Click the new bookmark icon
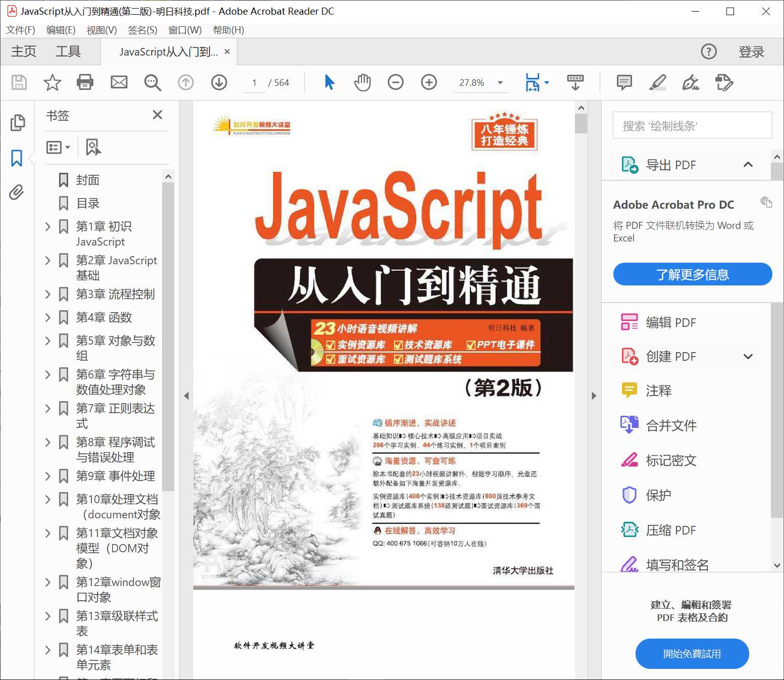 click(x=93, y=147)
